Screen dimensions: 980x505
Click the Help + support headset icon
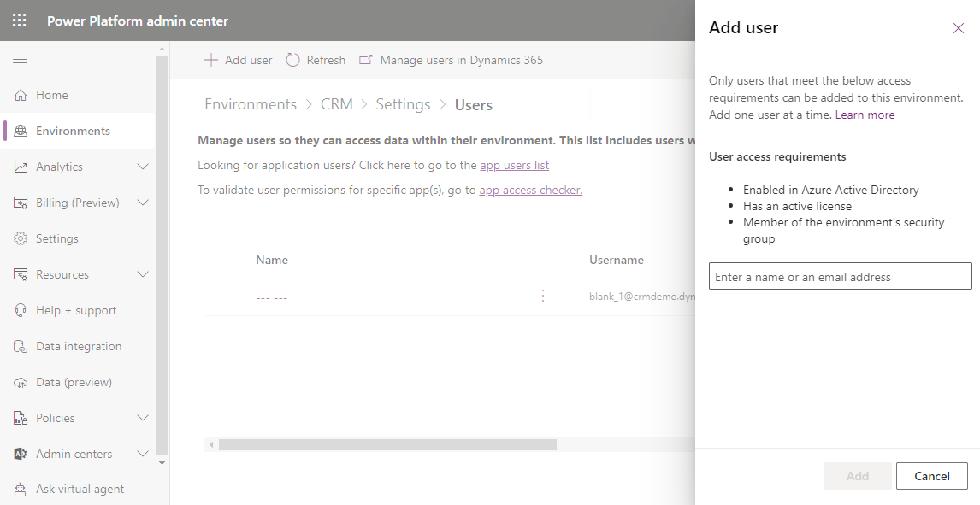21,310
